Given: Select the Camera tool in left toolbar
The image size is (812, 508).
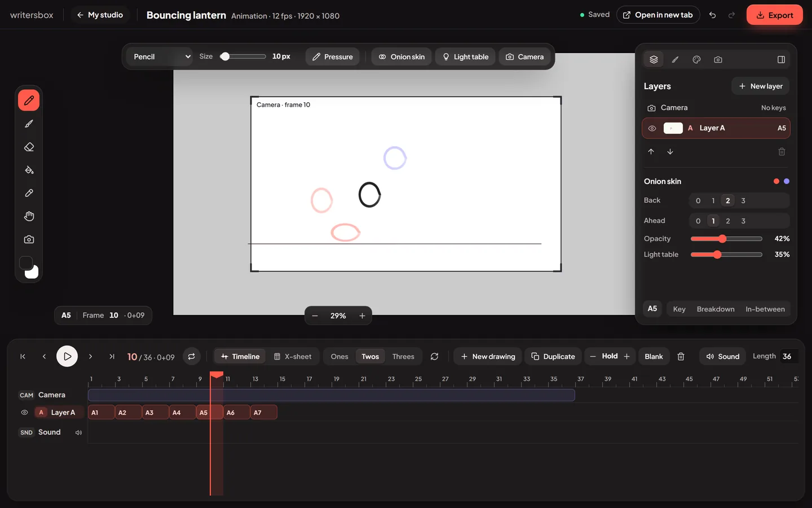Looking at the screenshot, I should pos(29,239).
